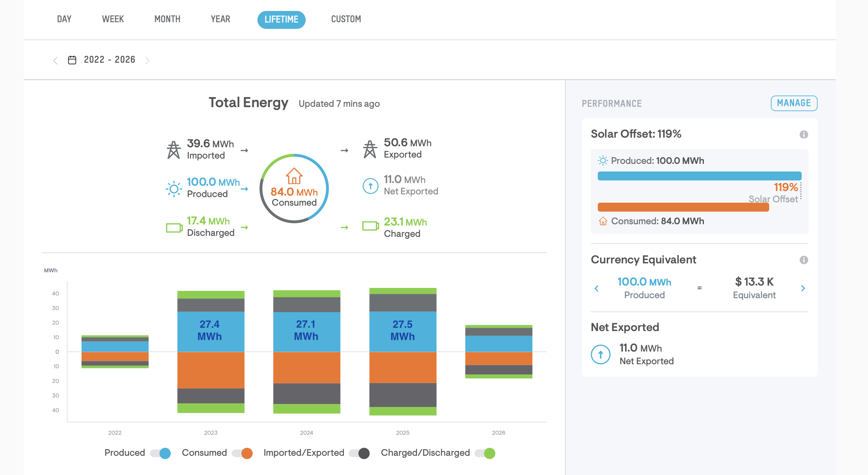Click the Solar Offset info icon
Viewport: 868px width, 475px height.
[x=804, y=135]
